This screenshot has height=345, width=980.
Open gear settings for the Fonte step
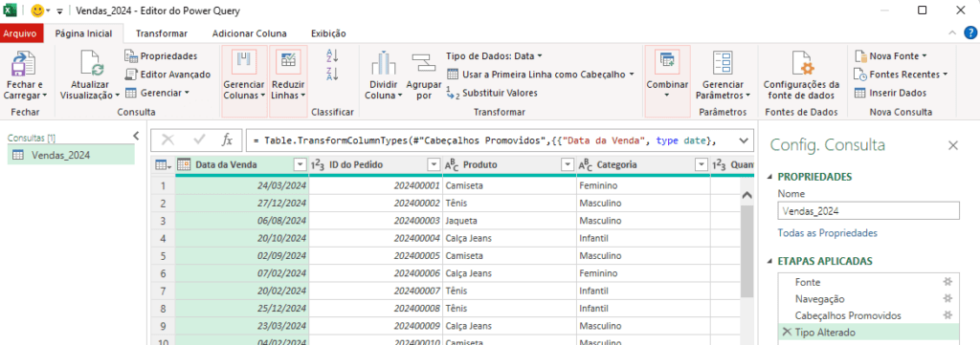point(947,282)
